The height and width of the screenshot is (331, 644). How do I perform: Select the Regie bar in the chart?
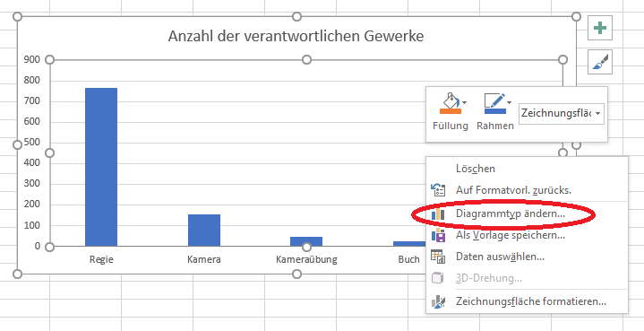(101, 167)
